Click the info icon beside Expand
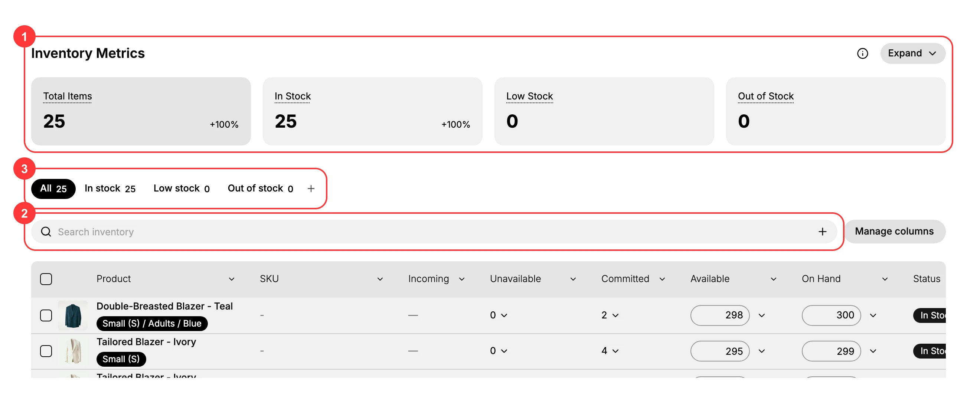Viewport: 980px width, 409px height. pos(862,53)
